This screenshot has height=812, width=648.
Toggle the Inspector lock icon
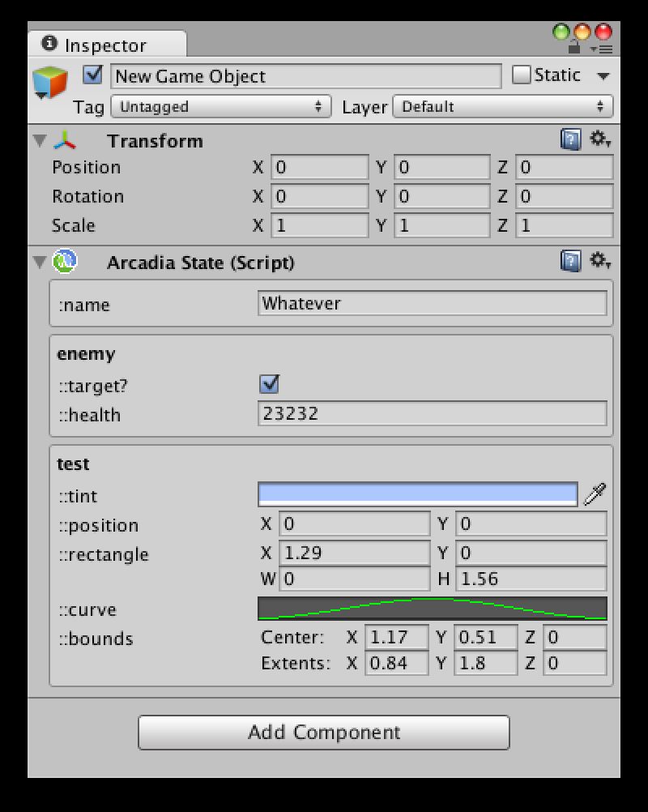(x=573, y=48)
